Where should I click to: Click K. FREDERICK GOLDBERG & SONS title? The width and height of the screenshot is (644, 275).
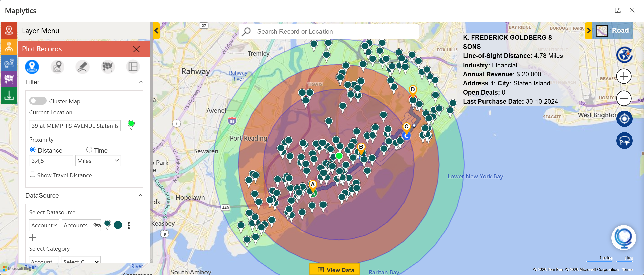[508, 42]
